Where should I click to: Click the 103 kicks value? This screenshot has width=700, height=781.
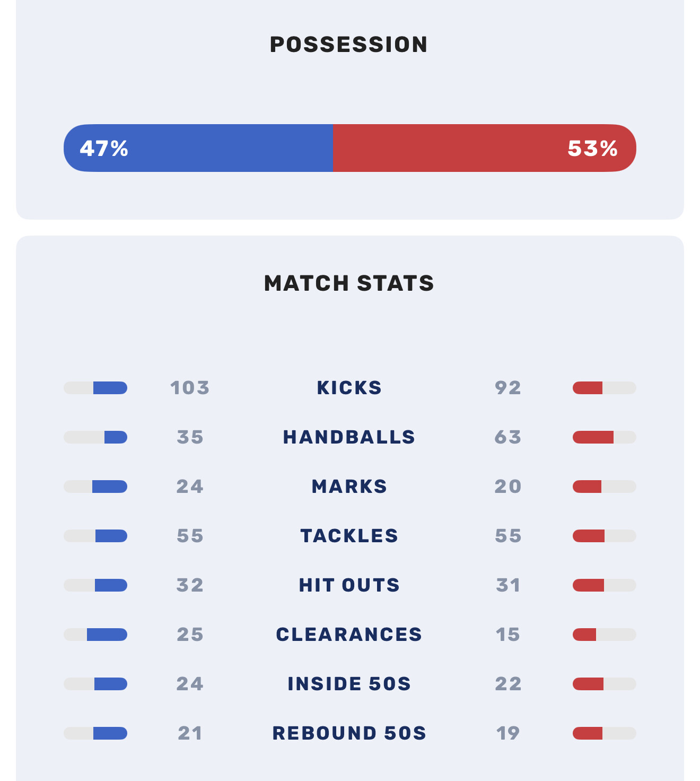point(190,388)
